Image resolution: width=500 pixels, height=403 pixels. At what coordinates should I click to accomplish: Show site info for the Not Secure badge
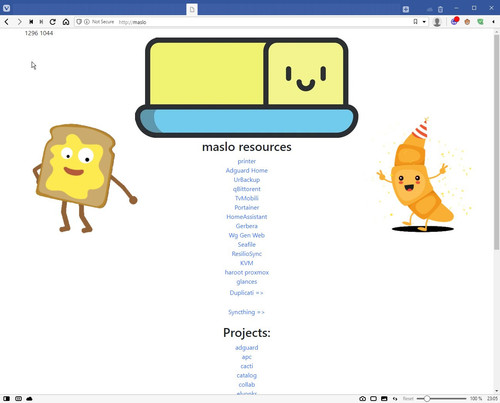(99, 22)
